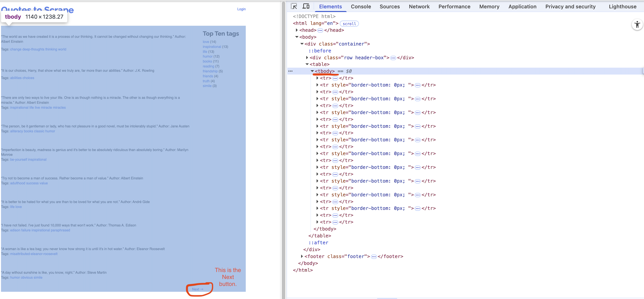Image resolution: width=644 pixels, height=299 pixels.
Task: Open the Lighthouse tab
Action: point(622,6)
